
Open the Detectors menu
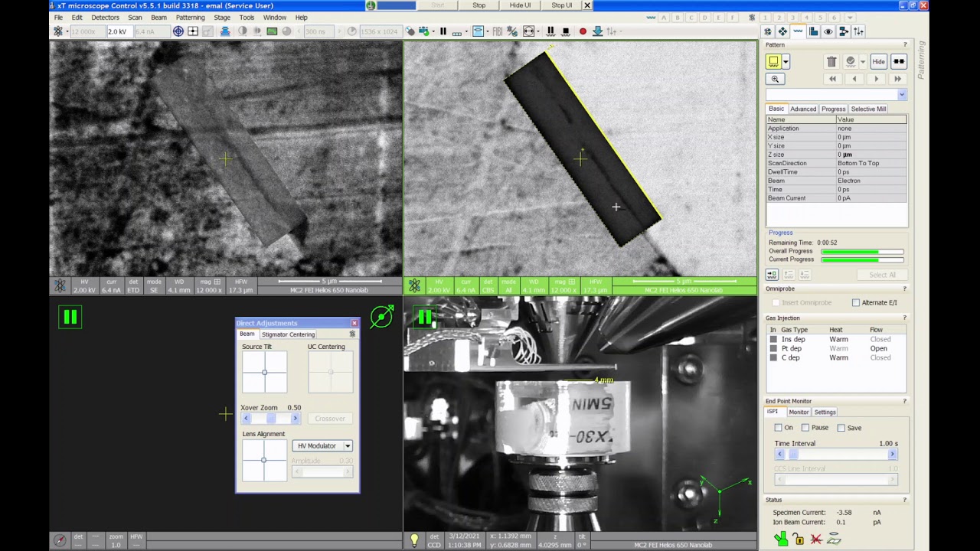tap(105, 18)
